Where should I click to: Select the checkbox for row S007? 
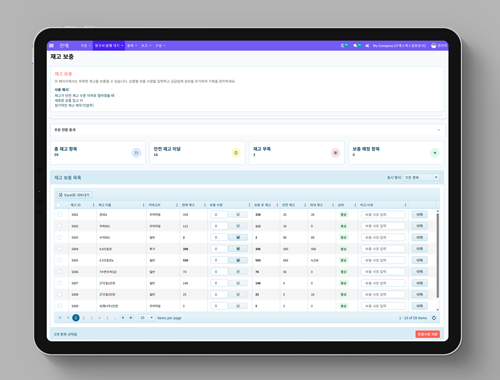click(59, 283)
